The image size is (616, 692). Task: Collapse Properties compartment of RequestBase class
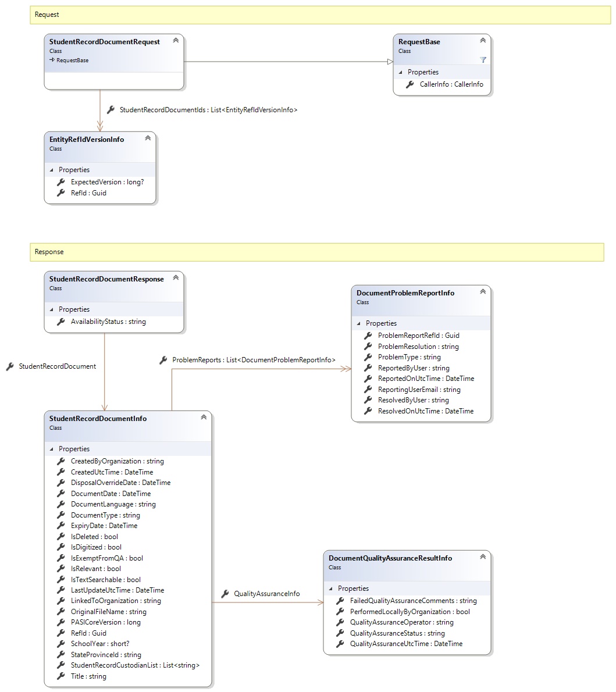click(400, 72)
